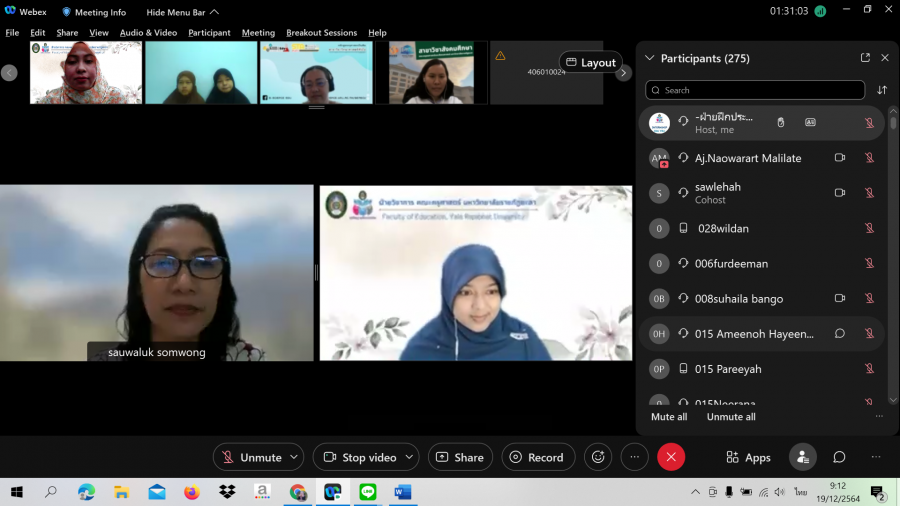The image size is (900, 506).
Task: Expand audio options arrow beside Unmute
Action: tap(294, 457)
